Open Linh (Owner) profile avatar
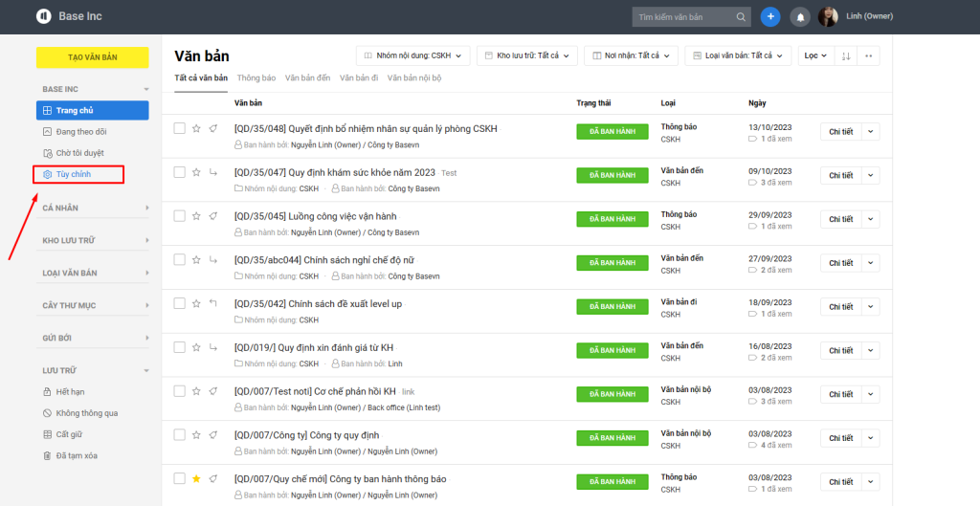Image resolution: width=980 pixels, height=506 pixels. 828,17
